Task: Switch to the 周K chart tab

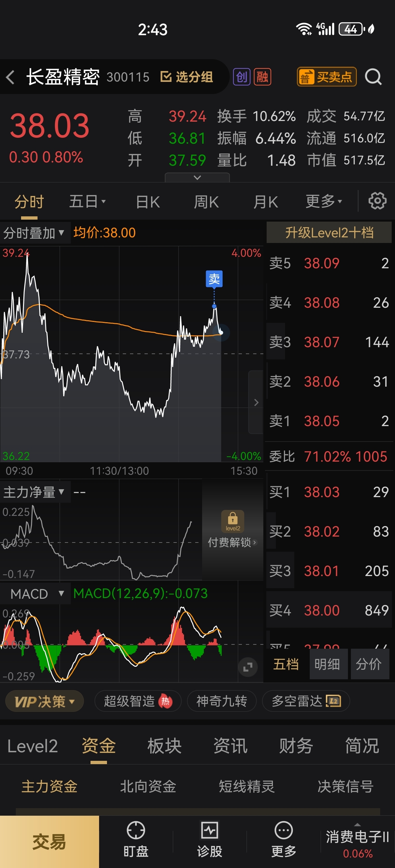Action: 206,202
